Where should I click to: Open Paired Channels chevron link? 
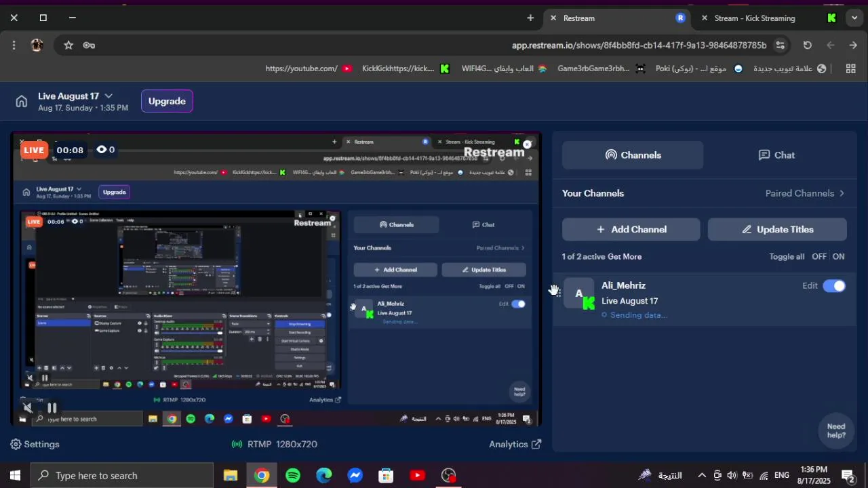[805, 193]
